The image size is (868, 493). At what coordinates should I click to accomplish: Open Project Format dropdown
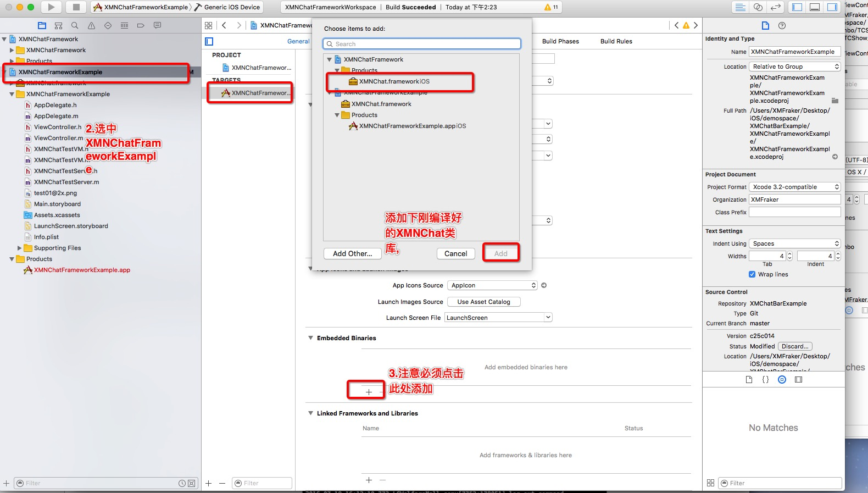click(x=795, y=187)
